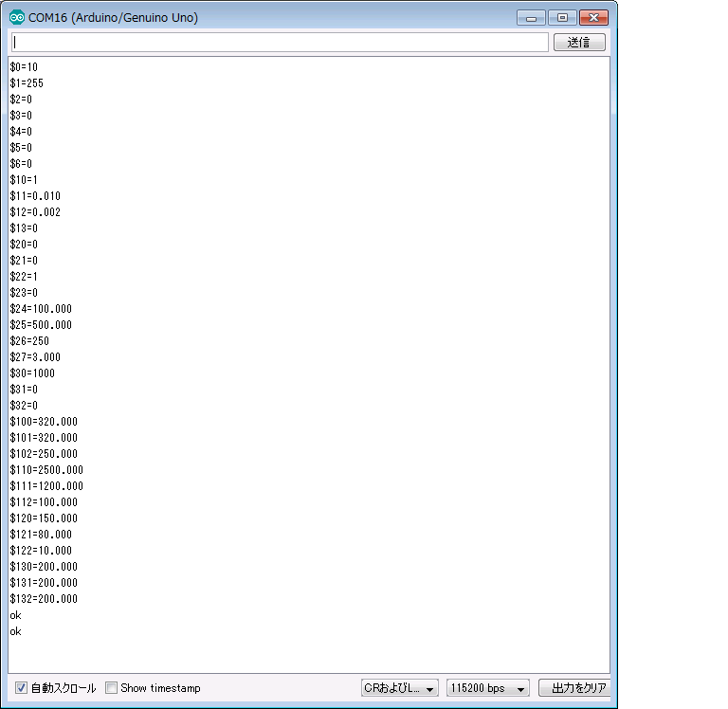
Task: Focus the serial command input field
Action: pyautogui.click(x=279, y=43)
